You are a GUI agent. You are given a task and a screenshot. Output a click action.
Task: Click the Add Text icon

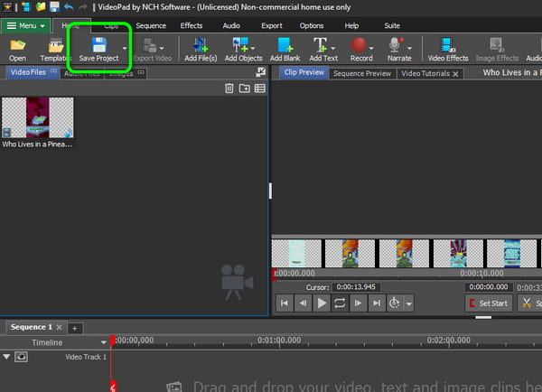(x=320, y=45)
